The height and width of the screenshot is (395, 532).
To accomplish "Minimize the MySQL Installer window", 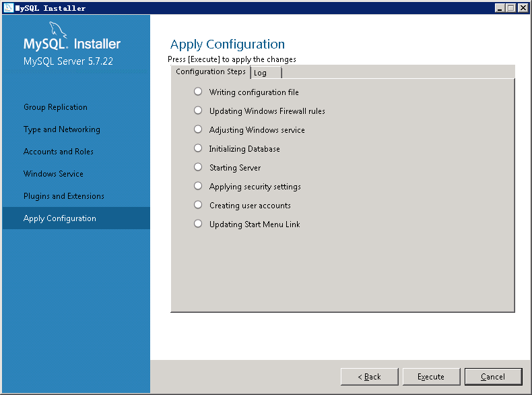I will tap(500, 8).
